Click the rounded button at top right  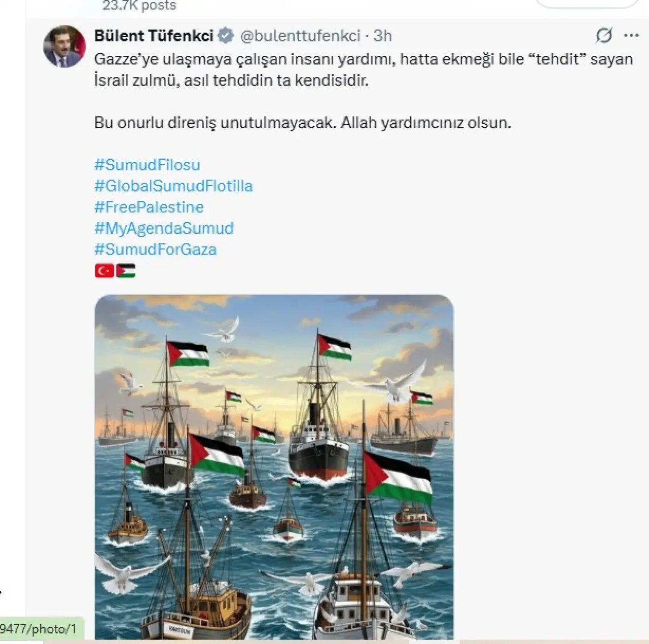[587, 3]
